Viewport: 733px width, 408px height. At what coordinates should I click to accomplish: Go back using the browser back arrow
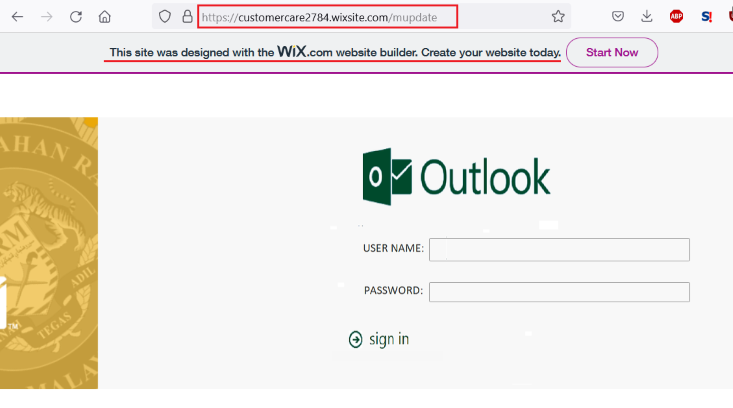[17, 17]
